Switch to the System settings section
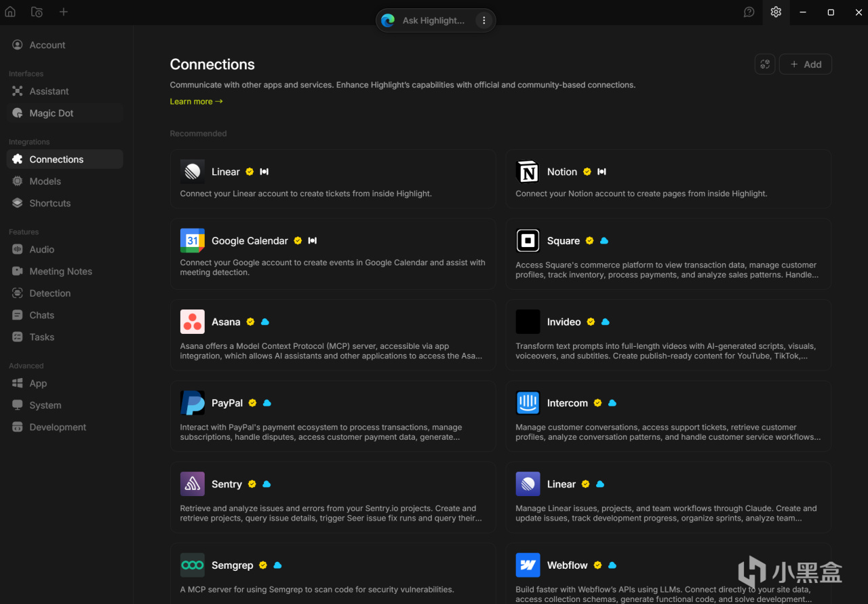This screenshot has height=604, width=868. click(x=65, y=405)
